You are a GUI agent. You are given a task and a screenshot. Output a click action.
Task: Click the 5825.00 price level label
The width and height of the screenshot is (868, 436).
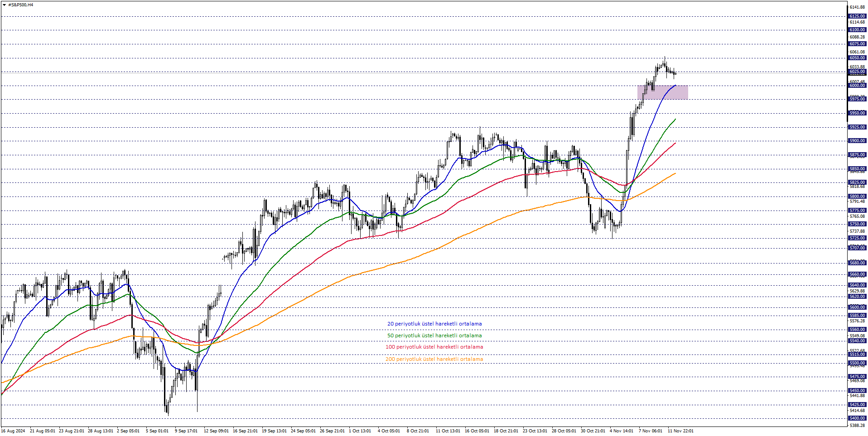857,182
